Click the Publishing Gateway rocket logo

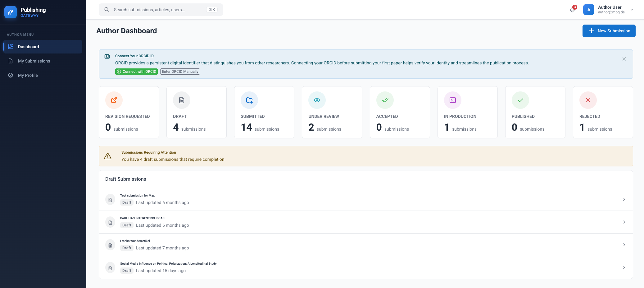coord(11,12)
